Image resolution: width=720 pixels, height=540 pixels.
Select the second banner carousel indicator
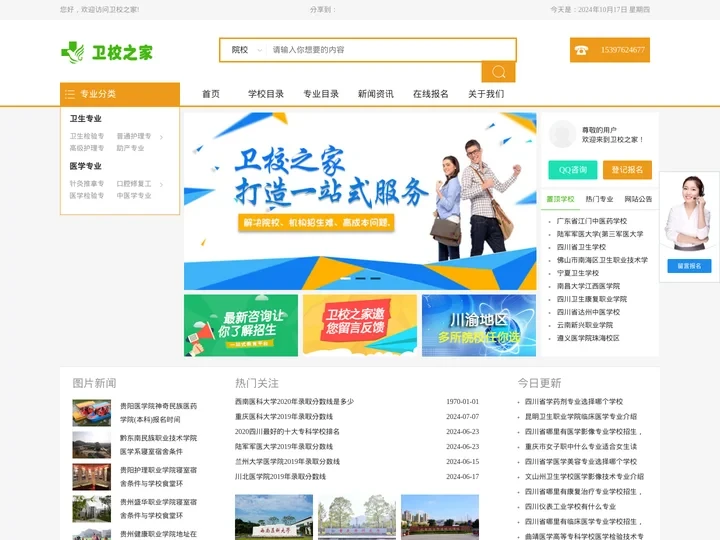pos(360,278)
